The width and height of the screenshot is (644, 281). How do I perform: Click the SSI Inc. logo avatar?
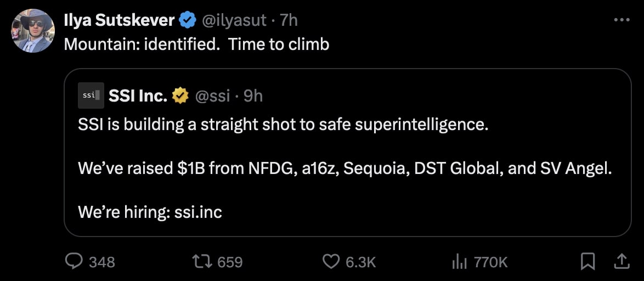click(x=91, y=95)
